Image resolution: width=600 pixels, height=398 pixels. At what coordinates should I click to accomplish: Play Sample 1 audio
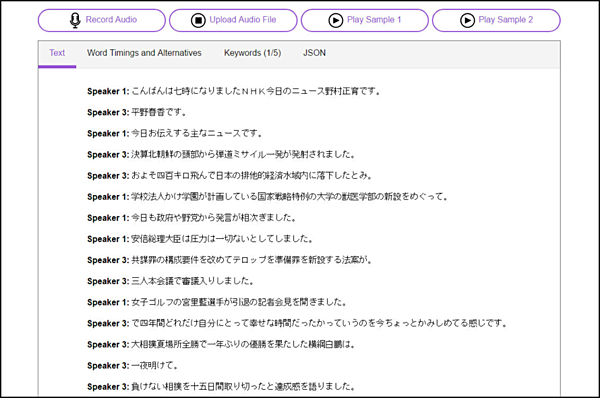[365, 20]
